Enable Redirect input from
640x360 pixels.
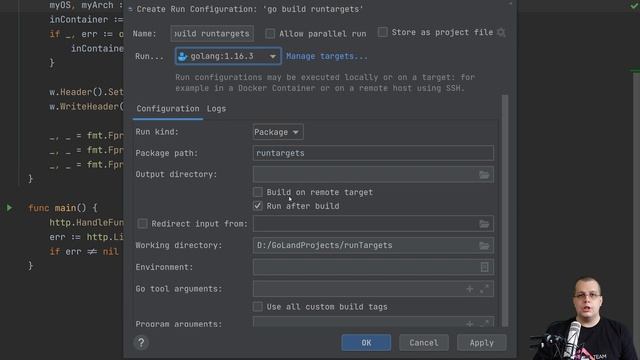[x=142, y=224]
